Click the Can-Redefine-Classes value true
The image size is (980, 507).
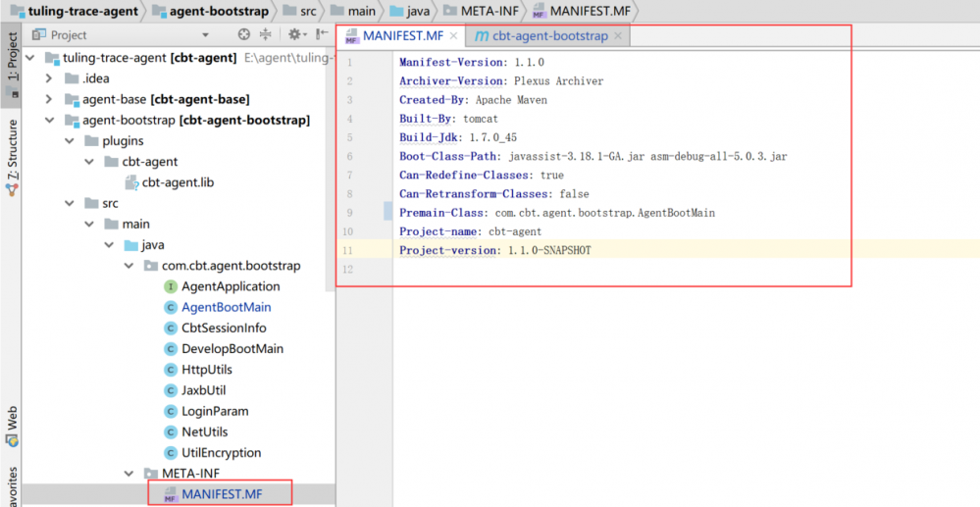tap(552, 175)
